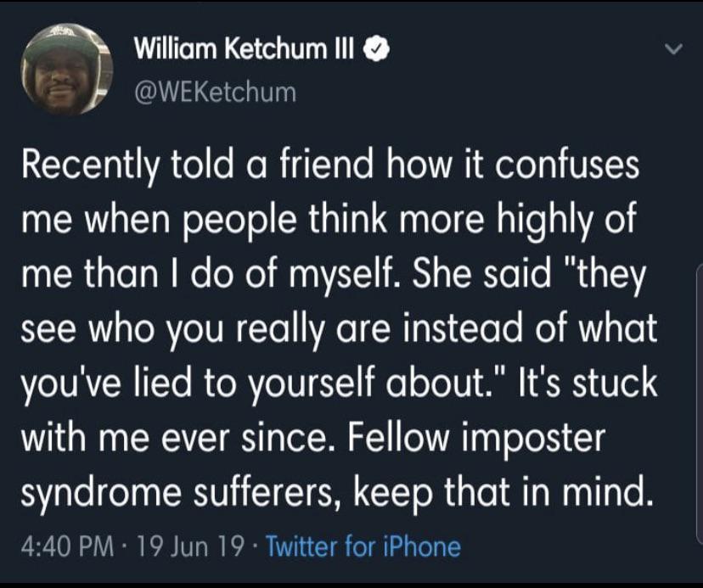Click the Twitter for iPhone source link

coord(363,546)
